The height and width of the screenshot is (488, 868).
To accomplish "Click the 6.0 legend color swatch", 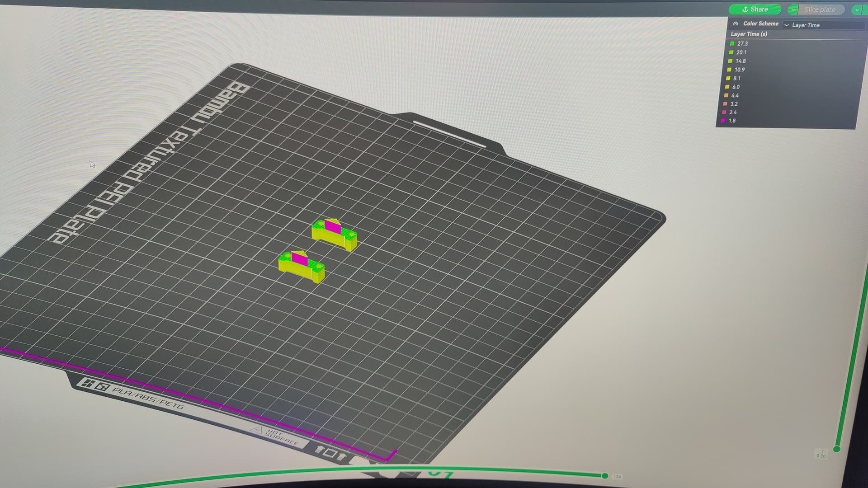I will (727, 87).
